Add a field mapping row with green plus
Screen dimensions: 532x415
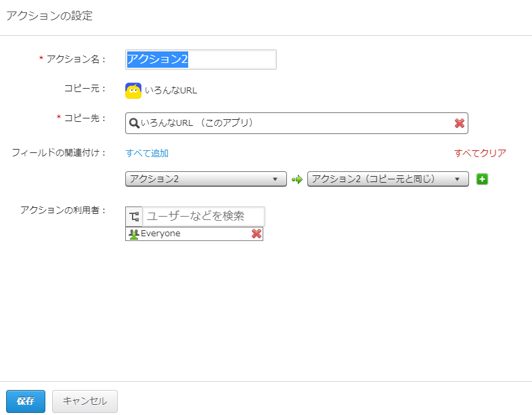tap(482, 179)
